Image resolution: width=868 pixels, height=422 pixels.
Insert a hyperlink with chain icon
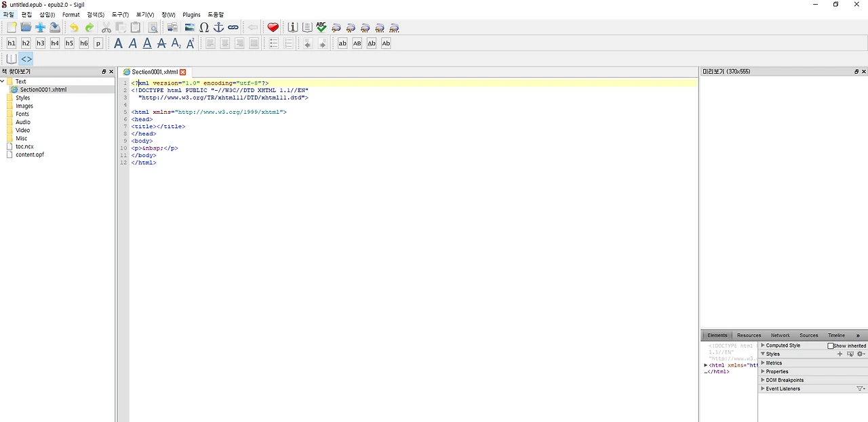(233, 27)
